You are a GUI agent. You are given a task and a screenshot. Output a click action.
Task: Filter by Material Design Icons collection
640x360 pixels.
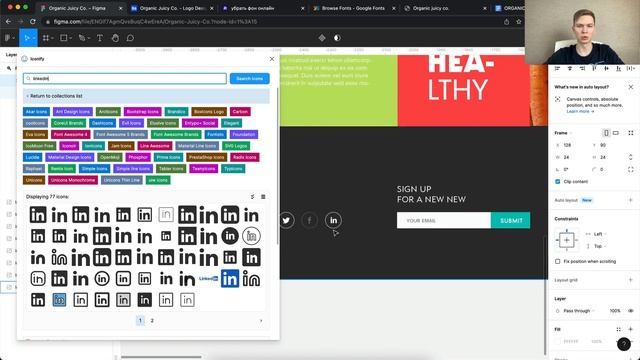pos(70,157)
